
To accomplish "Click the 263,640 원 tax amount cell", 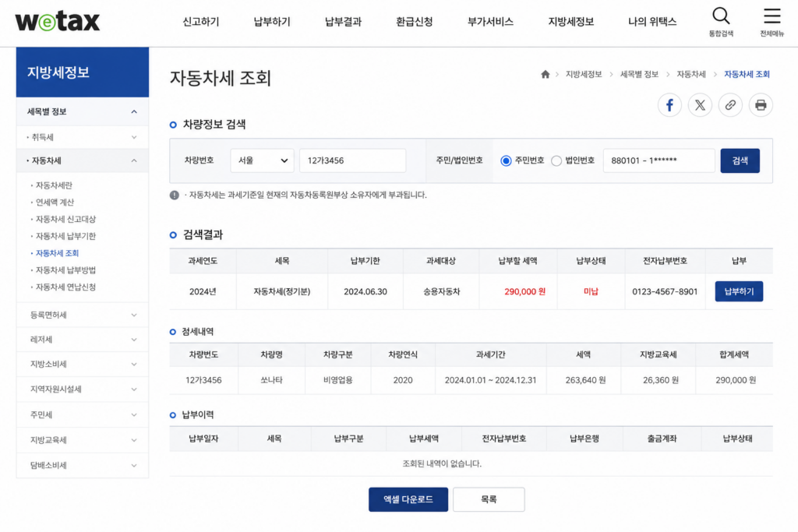I will click(585, 380).
